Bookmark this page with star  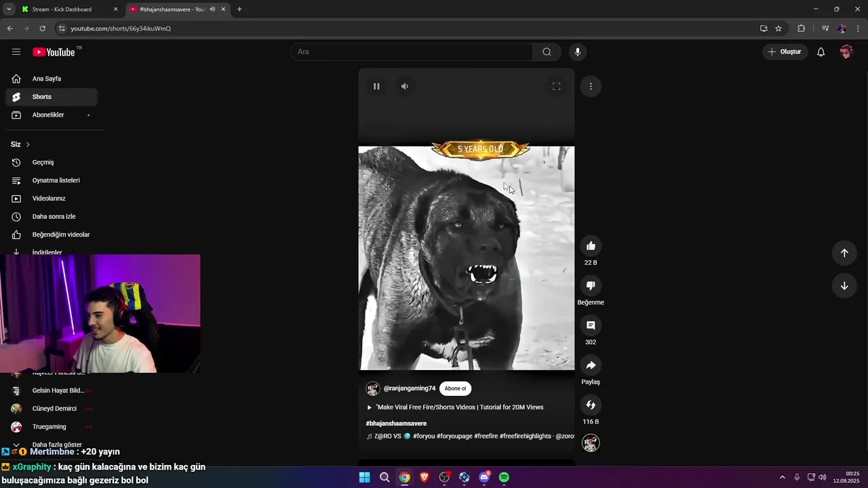(x=778, y=28)
